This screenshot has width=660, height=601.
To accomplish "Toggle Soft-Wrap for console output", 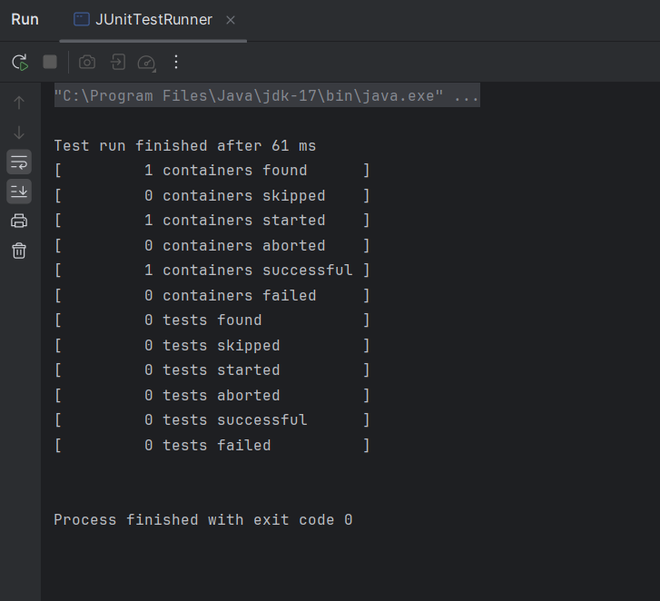I will (19, 162).
